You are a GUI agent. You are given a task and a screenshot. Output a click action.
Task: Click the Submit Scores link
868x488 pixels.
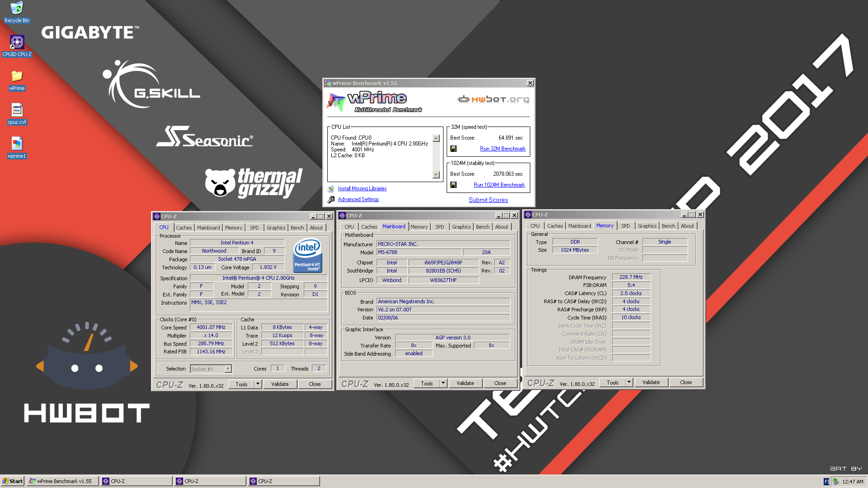click(488, 200)
